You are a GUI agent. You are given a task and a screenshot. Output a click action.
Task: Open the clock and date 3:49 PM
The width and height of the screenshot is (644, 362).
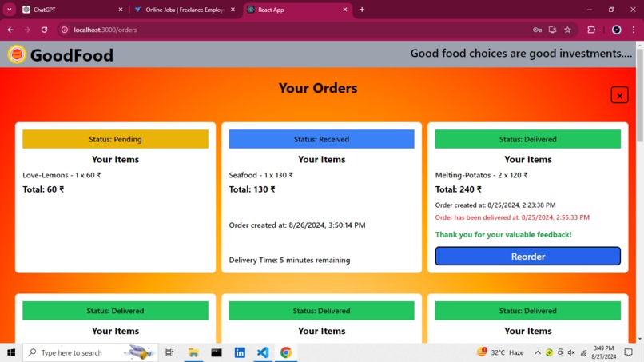604,352
